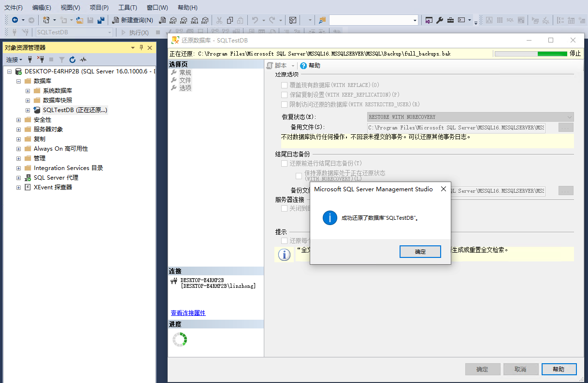The width and height of the screenshot is (588, 383).
Task: Toggle the 关闭到 server connection checkbox
Action: coord(284,209)
